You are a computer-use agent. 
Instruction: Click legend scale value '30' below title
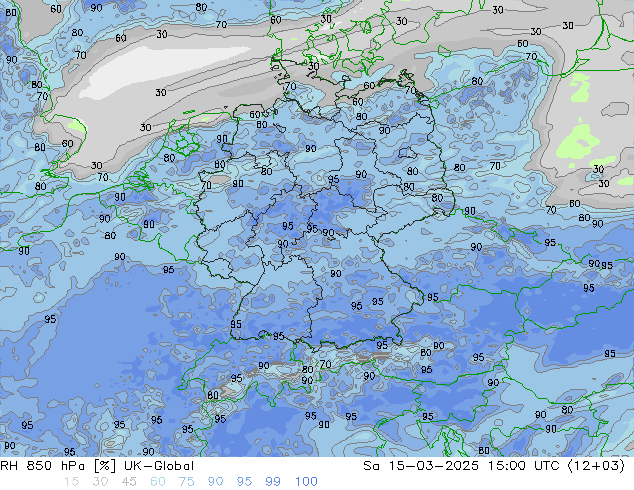[x=100, y=482]
